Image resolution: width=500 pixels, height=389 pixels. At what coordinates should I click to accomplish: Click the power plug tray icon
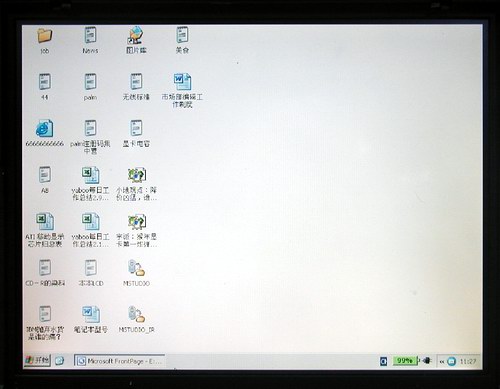426,361
